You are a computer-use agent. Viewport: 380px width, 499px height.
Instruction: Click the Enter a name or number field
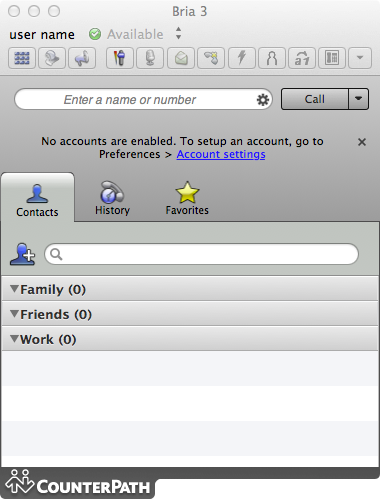[143, 99]
